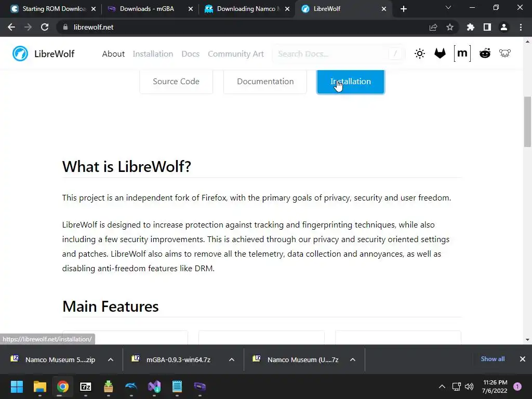
Task: Open the About nav menu item
Action: (113, 54)
